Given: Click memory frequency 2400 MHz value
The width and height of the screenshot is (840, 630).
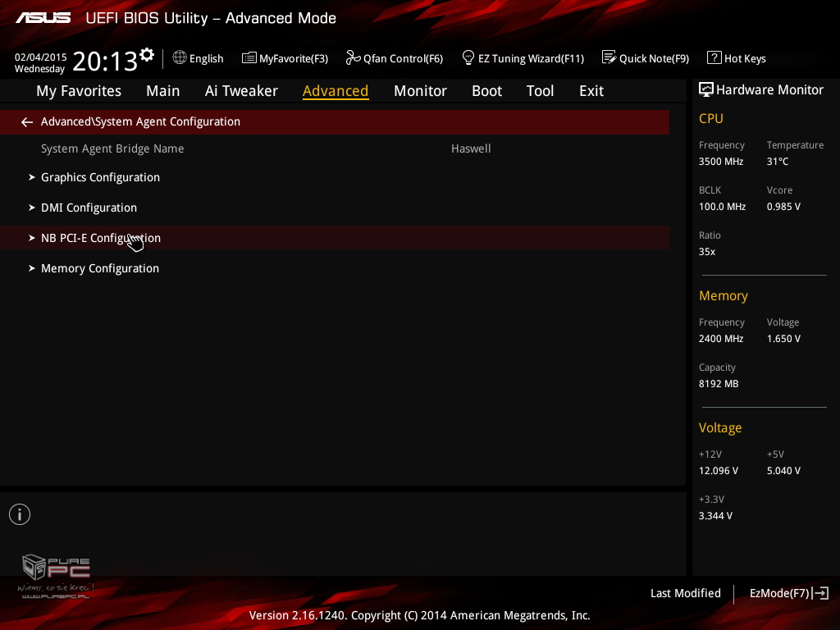Looking at the screenshot, I should click(721, 339).
